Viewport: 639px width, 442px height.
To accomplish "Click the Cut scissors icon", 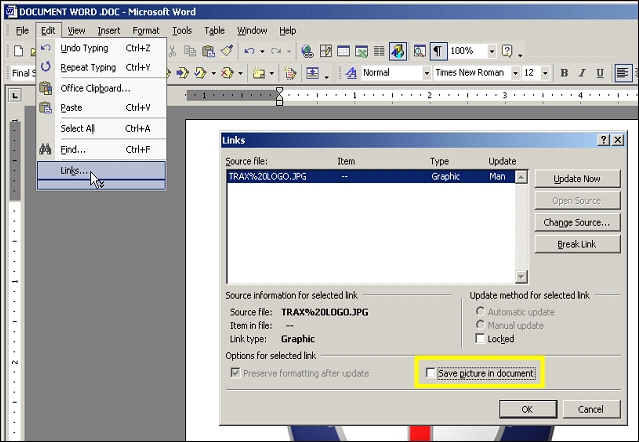I will pos(172,51).
